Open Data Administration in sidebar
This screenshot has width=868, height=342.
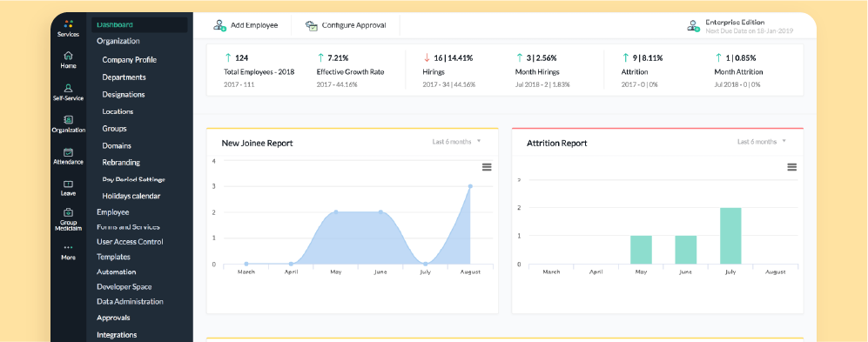[130, 302]
